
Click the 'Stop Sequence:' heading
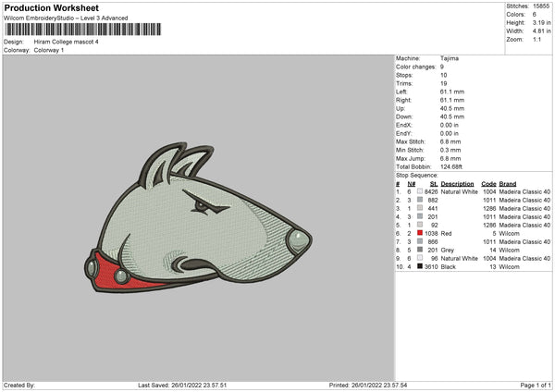click(x=417, y=176)
